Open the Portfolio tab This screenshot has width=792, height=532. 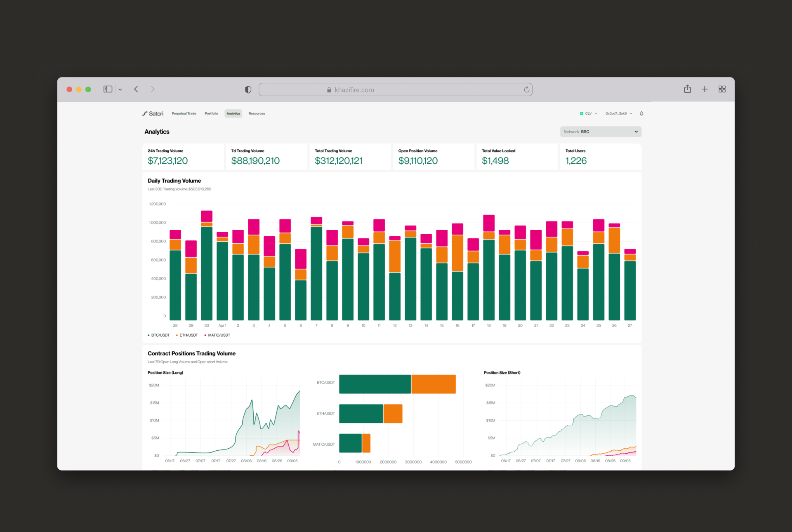[211, 113]
